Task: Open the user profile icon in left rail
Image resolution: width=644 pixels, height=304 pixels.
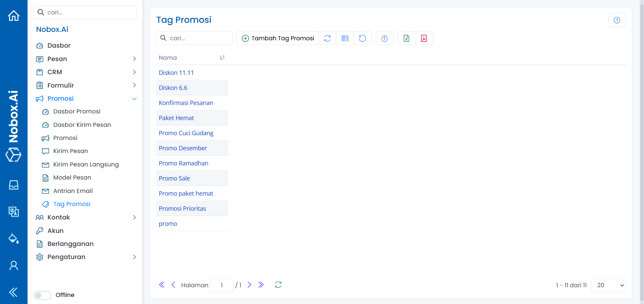Action: pyautogui.click(x=14, y=265)
